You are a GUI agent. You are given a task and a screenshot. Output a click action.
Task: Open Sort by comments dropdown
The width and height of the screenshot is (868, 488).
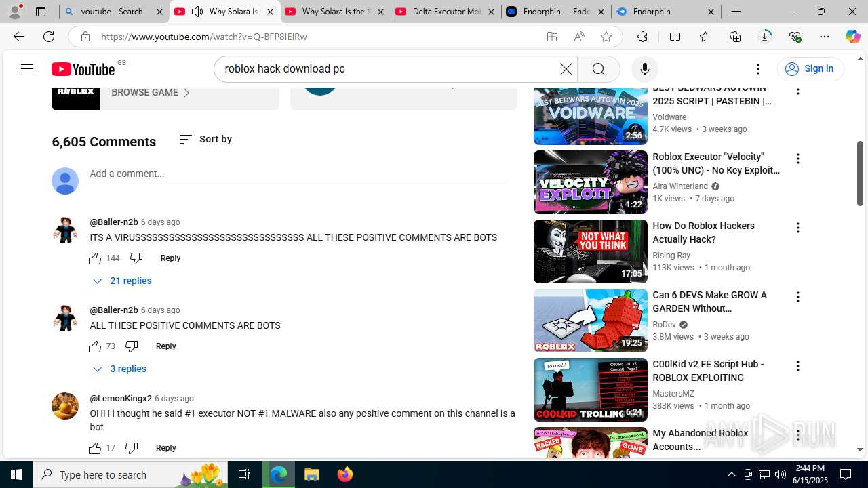pyautogui.click(x=205, y=139)
